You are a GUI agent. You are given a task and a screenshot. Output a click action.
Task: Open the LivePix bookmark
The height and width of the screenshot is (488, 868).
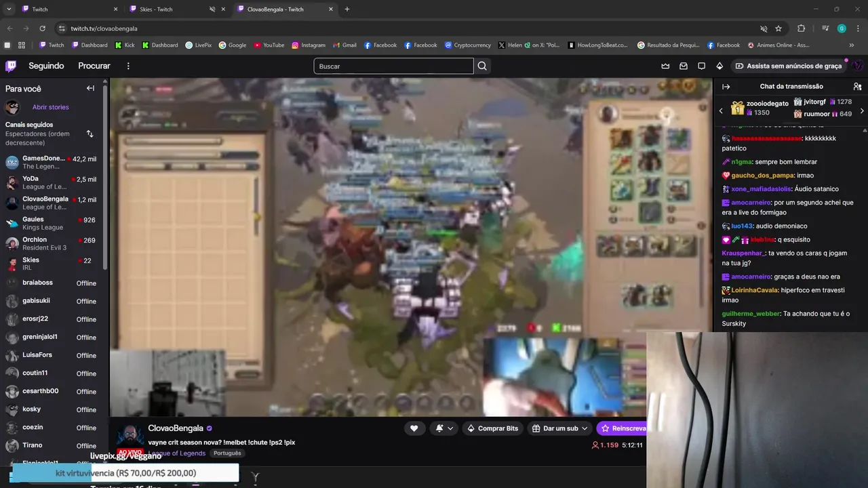(199, 45)
